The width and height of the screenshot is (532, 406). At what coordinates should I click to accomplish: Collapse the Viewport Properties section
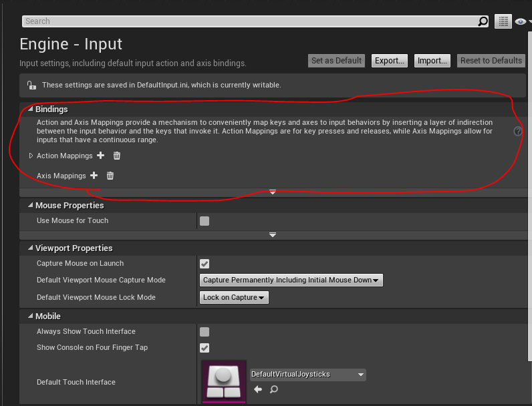click(31, 248)
